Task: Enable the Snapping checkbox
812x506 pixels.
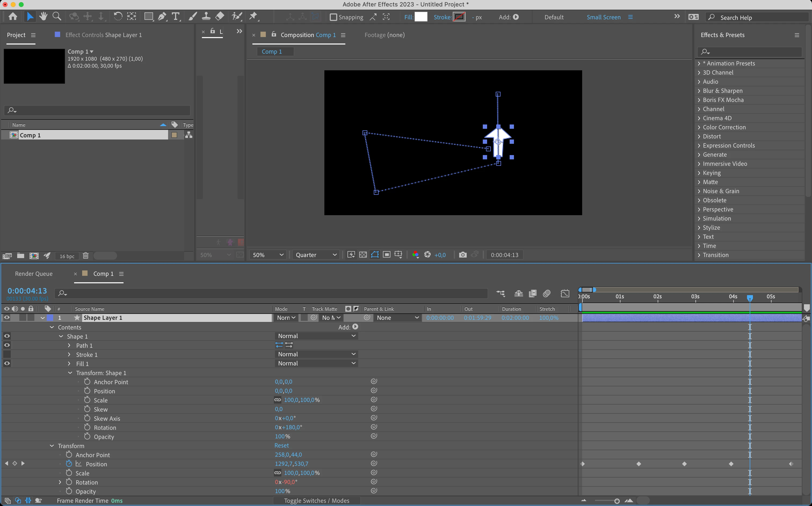Action: tap(333, 17)
